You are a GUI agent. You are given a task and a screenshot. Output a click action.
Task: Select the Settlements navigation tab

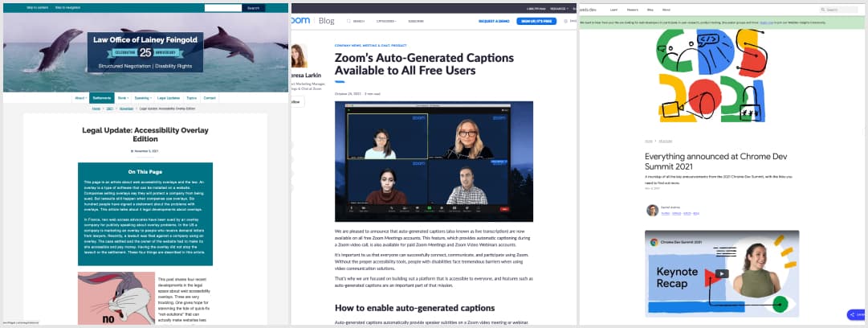[x=101, y=98]
